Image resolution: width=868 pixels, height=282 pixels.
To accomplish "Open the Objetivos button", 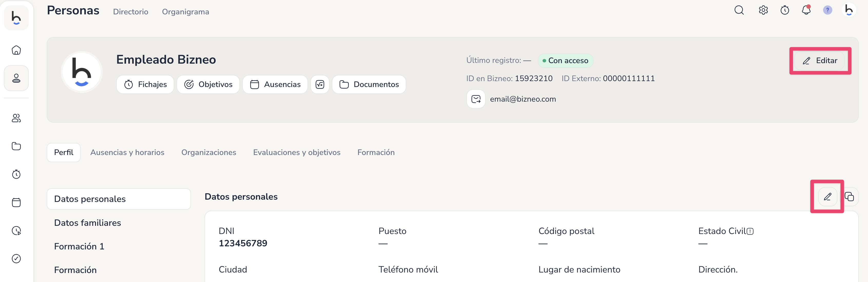I will point(208,84).
